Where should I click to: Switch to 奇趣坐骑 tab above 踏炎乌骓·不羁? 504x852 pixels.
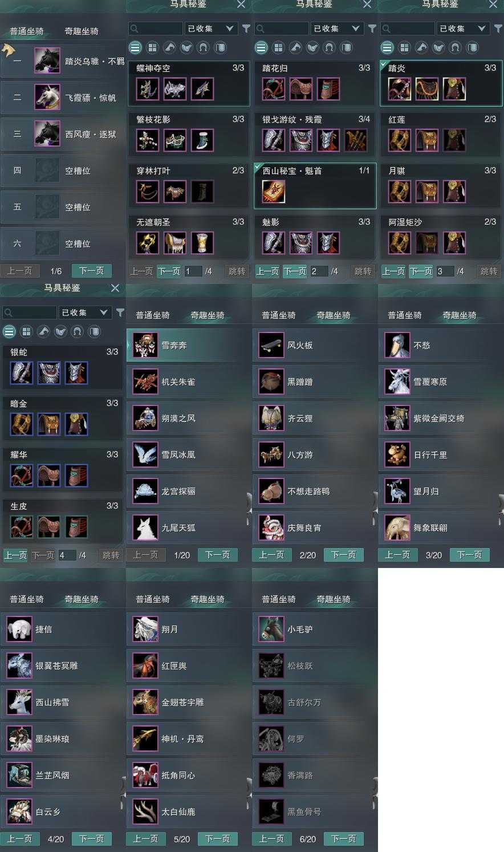[82, 31]
